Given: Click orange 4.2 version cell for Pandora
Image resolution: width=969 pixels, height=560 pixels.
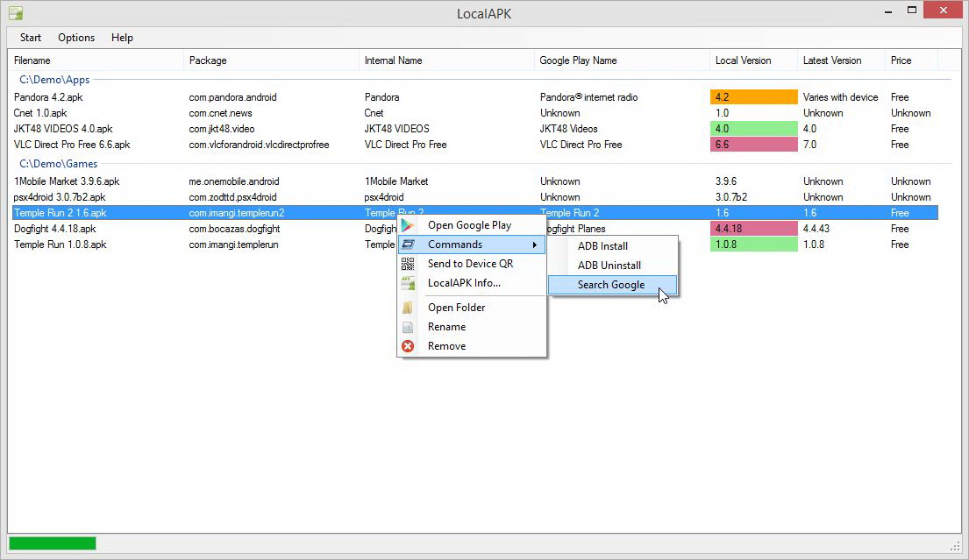Looking at the screenshot, I should (x=753, y=97).
